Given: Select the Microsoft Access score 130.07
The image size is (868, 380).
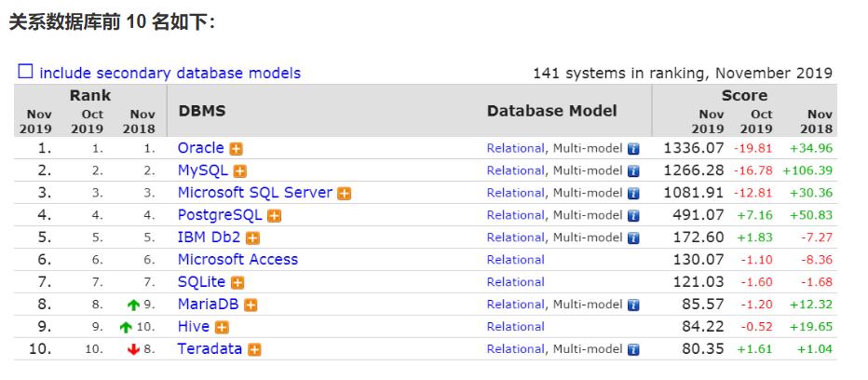Looking at the screenshot, I should (x=698, y=259).
